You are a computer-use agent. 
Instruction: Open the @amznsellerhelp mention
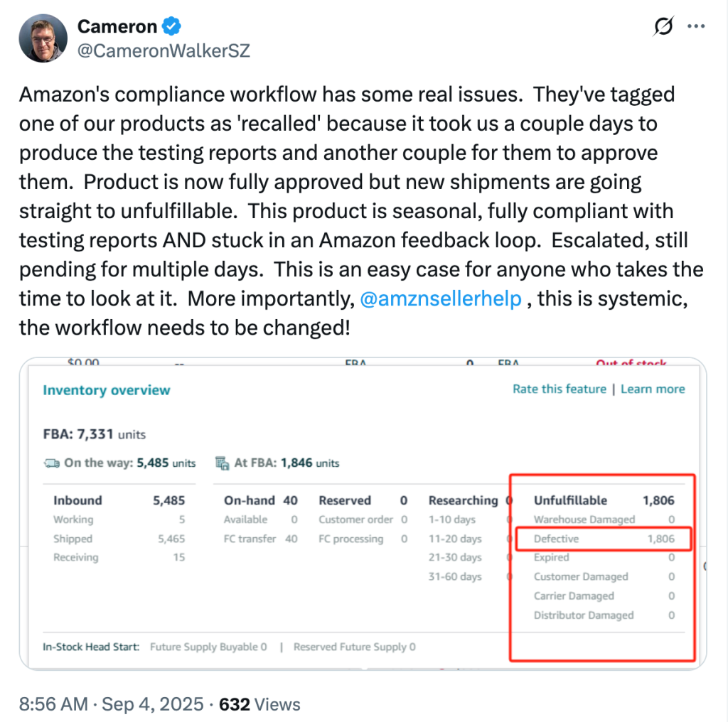coord(441,298)
